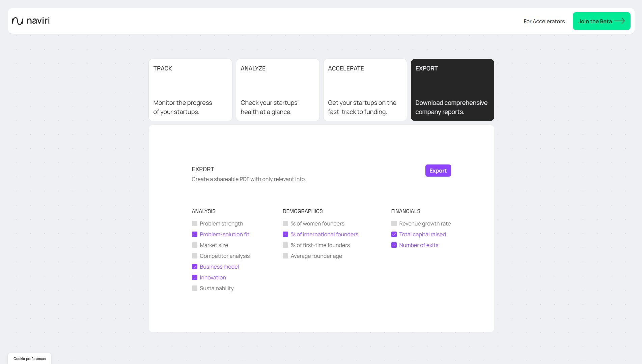Select the ACCELERATE card
The height and width of the screenshot is (364, 642).
(365, 90)
